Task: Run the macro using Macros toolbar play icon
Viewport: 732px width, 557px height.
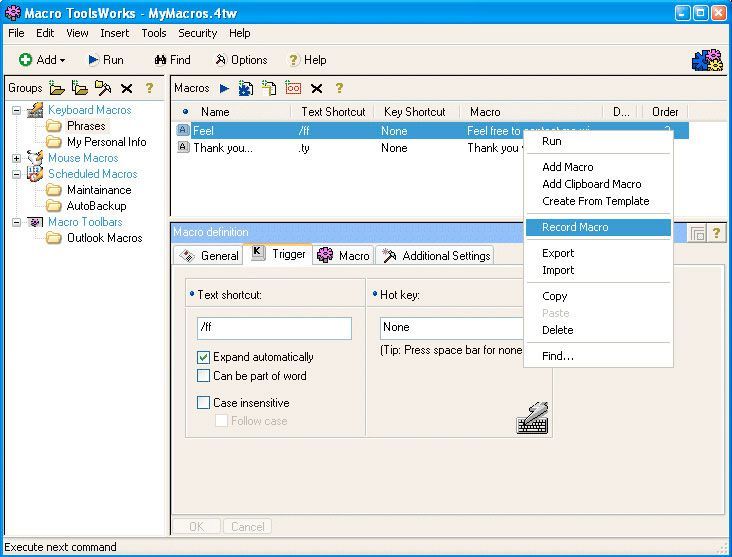Action: (x=224, y=88)
